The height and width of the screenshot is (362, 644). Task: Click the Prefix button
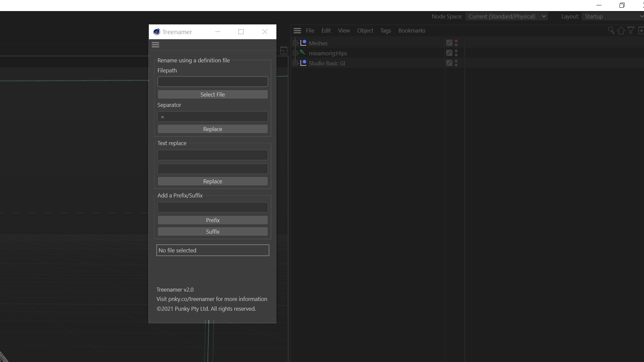coord(213,220)
